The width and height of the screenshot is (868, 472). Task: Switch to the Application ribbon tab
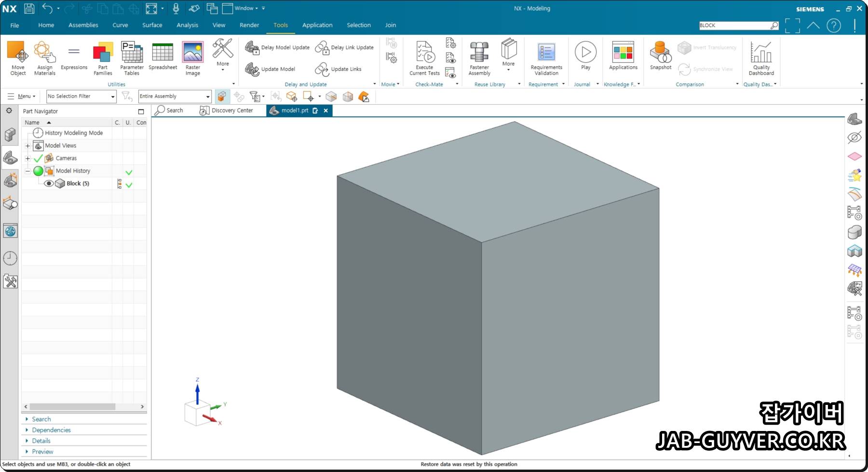(x=317, y=25)
